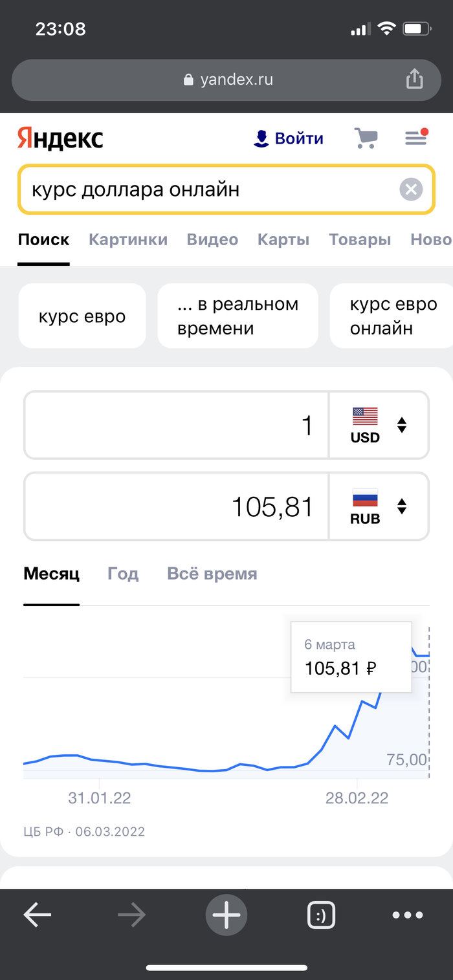The image size is (453, 980).
Task: Tap the 'курс евро' suggestion chip
Action: point(82,316)
